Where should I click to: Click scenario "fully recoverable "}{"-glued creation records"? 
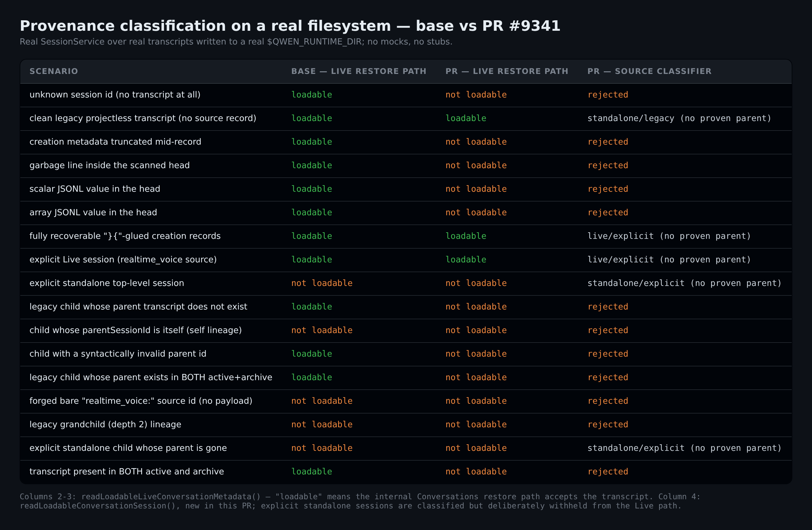[125, 236]
